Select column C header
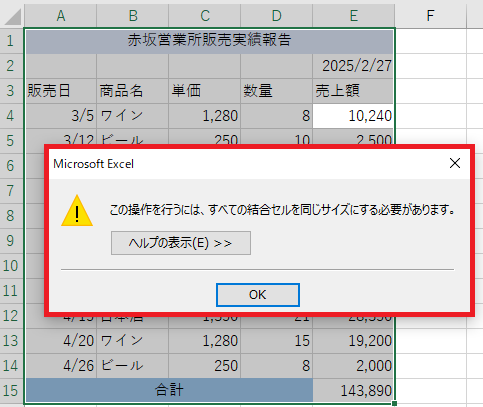Image resolution: width=483 pixels, height=407 pixels. 205,15
